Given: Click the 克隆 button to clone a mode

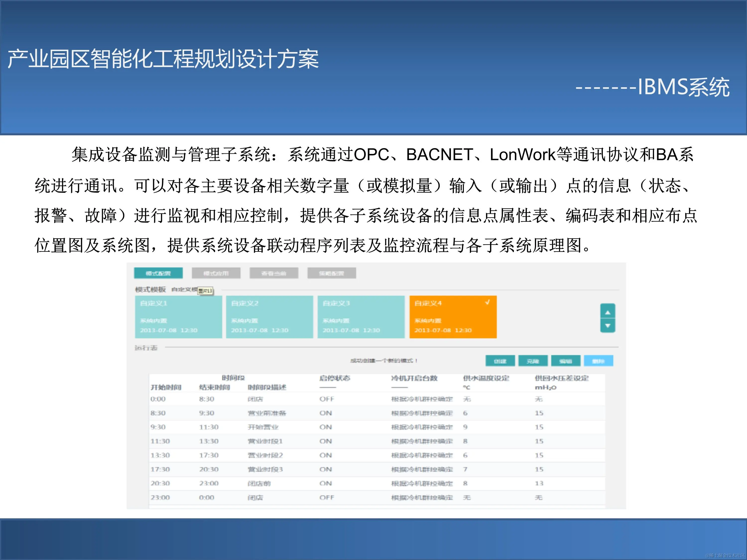Looking at the screenshot, I should click(533, 361).
